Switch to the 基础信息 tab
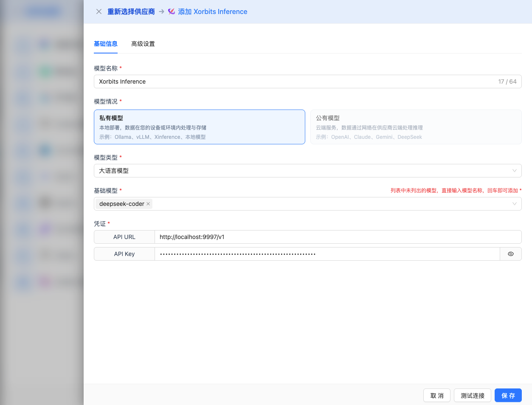 106,44
